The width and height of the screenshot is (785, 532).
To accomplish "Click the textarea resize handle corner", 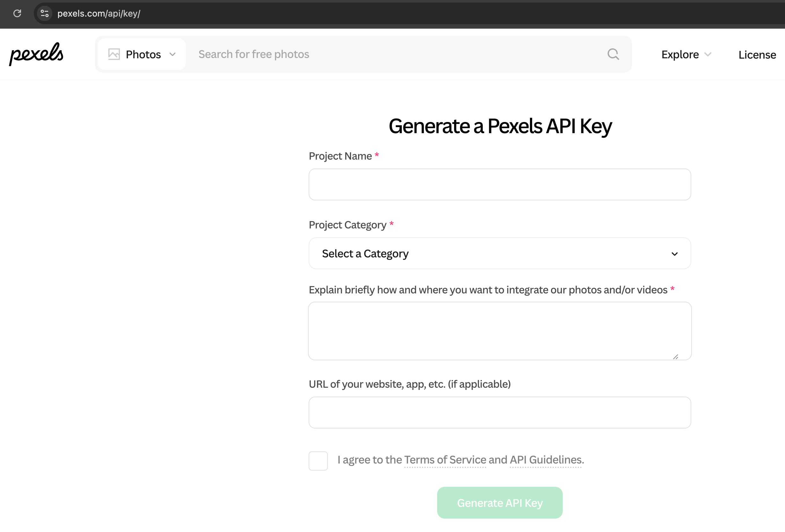I will (x=675, y=356).
